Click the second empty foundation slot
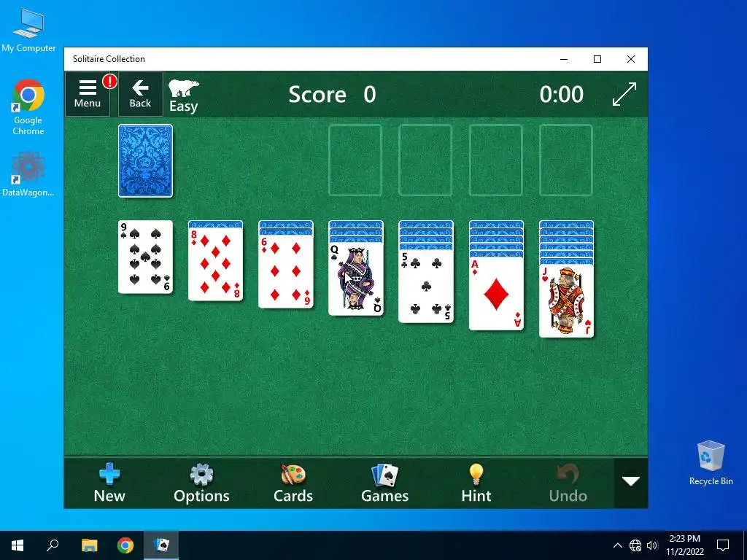747x560 pixels. point(425,160)
